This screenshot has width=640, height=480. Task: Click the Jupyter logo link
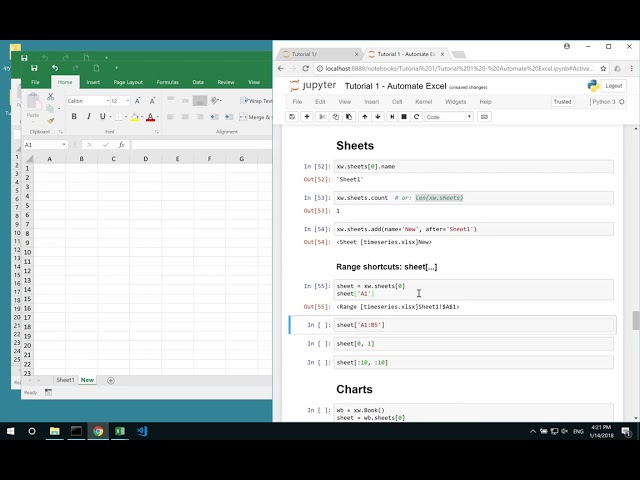313,86
